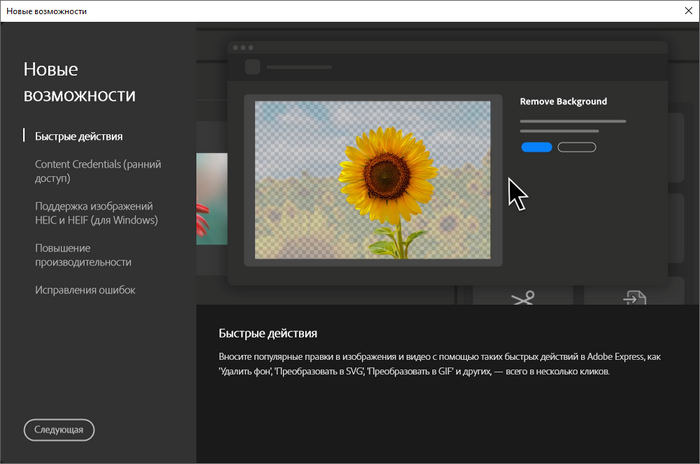Image resolution: width=700 pixels, height=464 pixels.
Task: Click the square app icon placeholder
Action: [252, 68]
